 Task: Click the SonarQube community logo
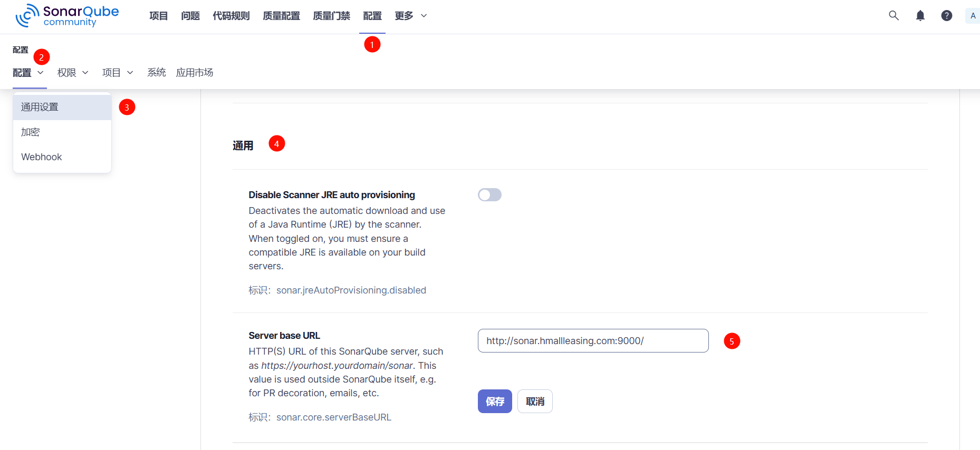point(67,16)
